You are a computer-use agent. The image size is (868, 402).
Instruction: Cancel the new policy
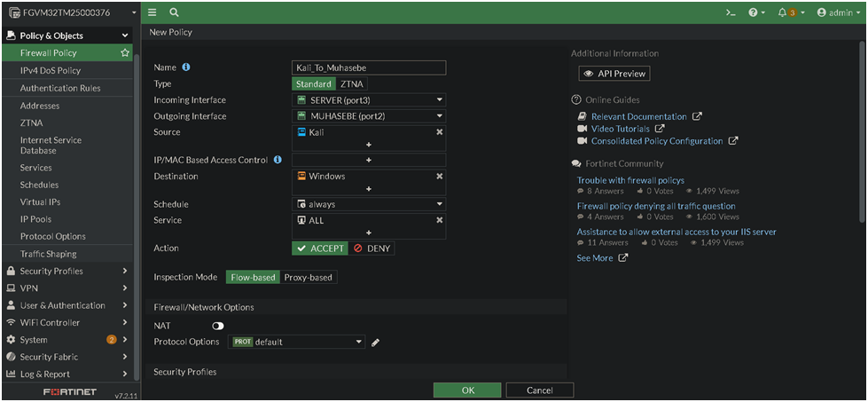pos(540,390)
